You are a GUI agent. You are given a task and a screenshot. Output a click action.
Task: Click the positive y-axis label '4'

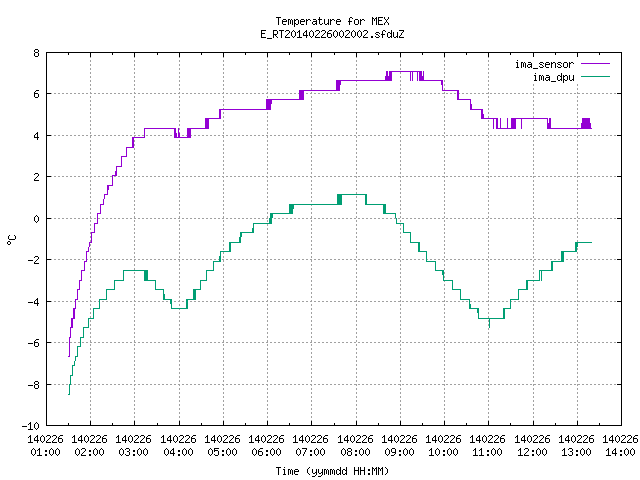[x=36, y=136]
